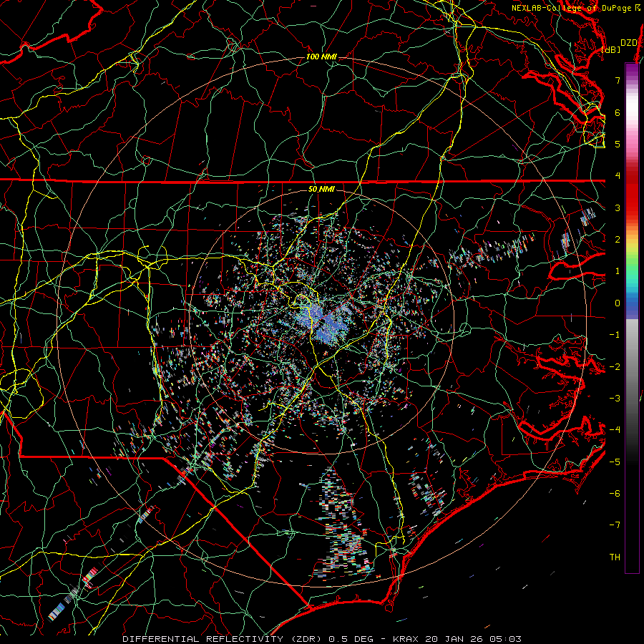This screenshot has width=644, height=644.
Task: Click the 2 value on the color scale
Action: tap(618, 240)
